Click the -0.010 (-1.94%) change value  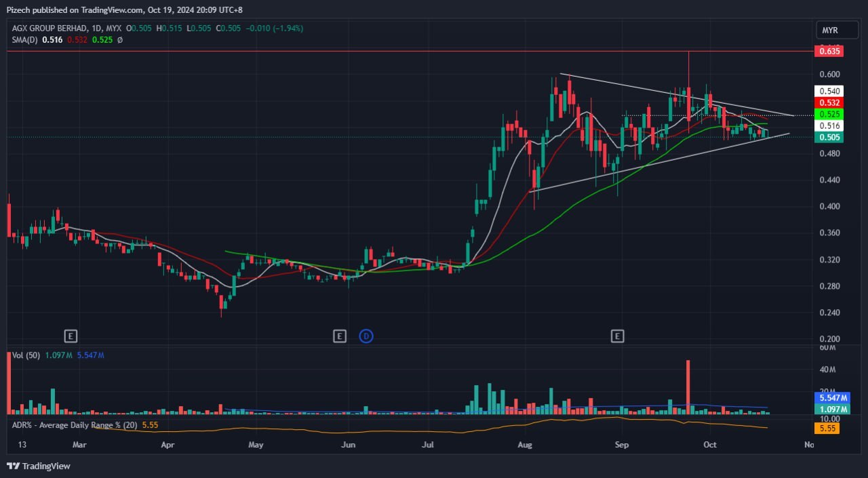274,28
